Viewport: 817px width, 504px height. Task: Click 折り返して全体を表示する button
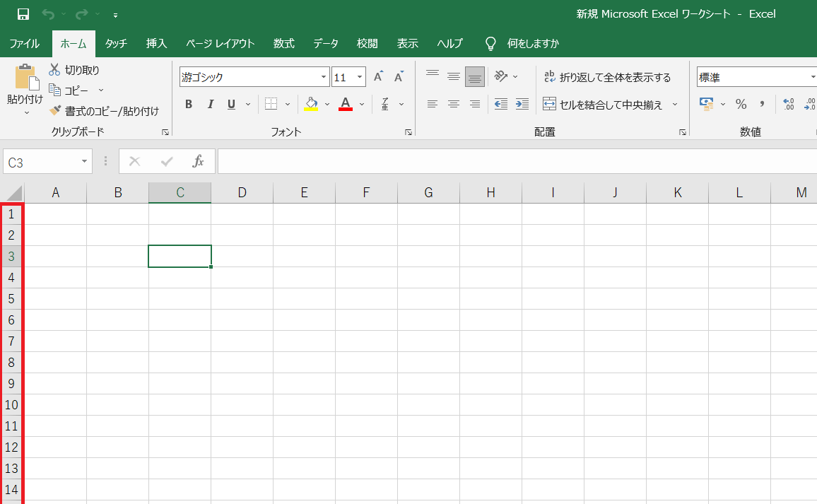(607, 77)
